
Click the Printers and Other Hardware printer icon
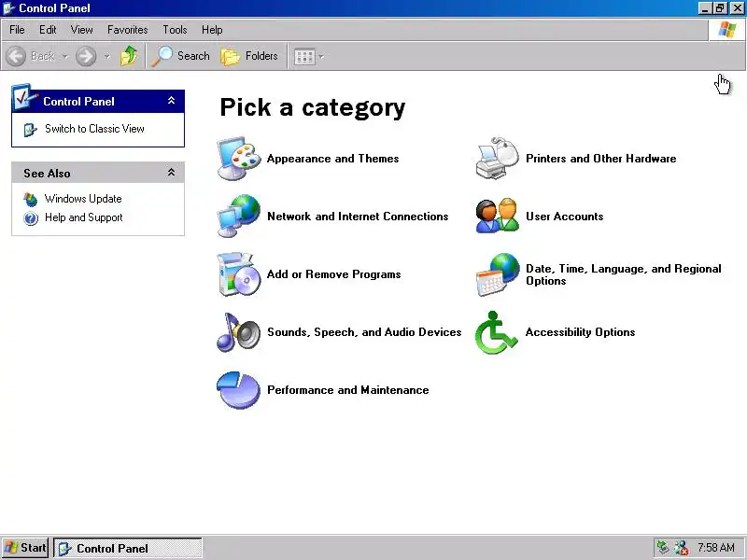[x=498, y=158]
